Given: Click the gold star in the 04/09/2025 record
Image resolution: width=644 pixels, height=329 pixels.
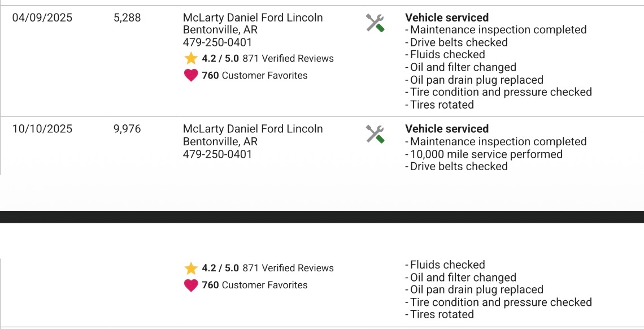Looking at the screenshot, I should click(x=191, y=58).
